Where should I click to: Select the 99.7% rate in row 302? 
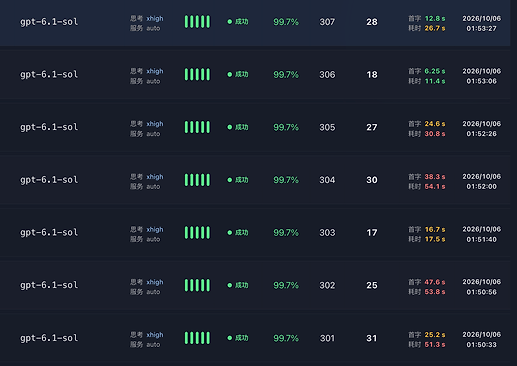pos(286,285)
